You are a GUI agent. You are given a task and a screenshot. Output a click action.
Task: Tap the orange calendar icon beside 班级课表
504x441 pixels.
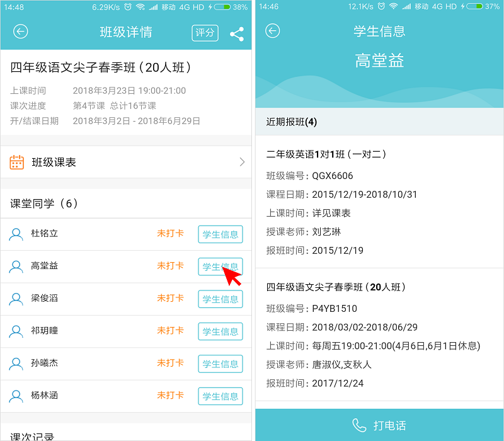point(17,163)
